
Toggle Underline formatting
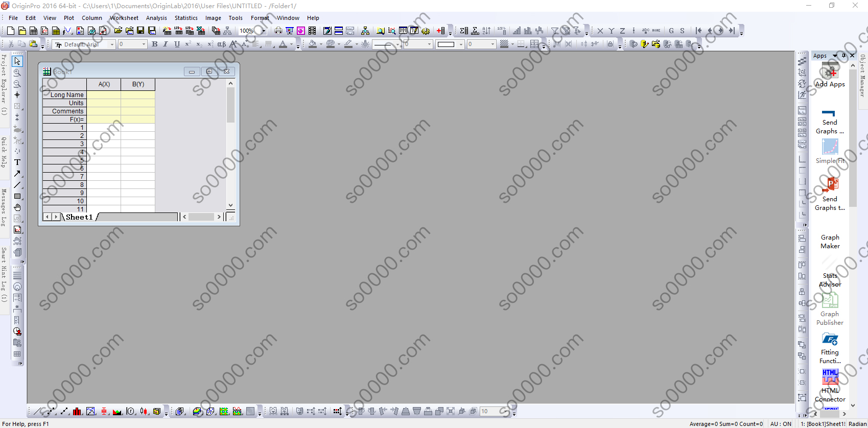click(x=177, y=44)
